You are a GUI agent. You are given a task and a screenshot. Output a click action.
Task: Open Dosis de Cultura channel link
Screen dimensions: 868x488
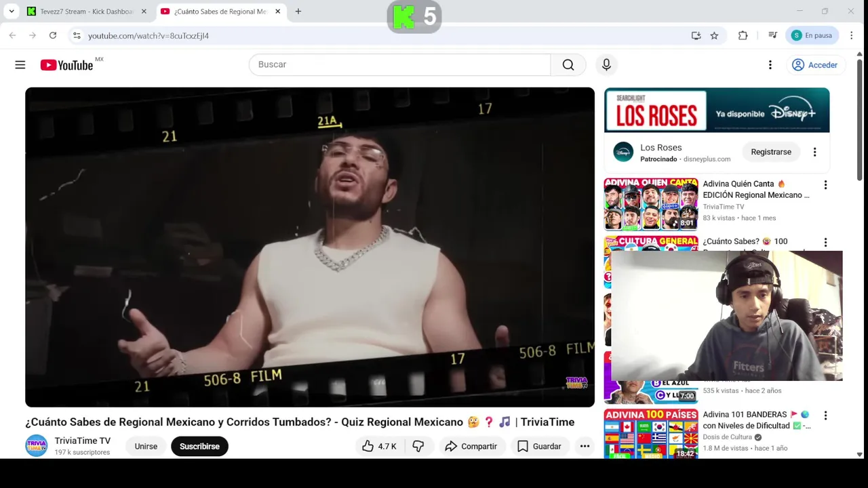pos(727,437)
